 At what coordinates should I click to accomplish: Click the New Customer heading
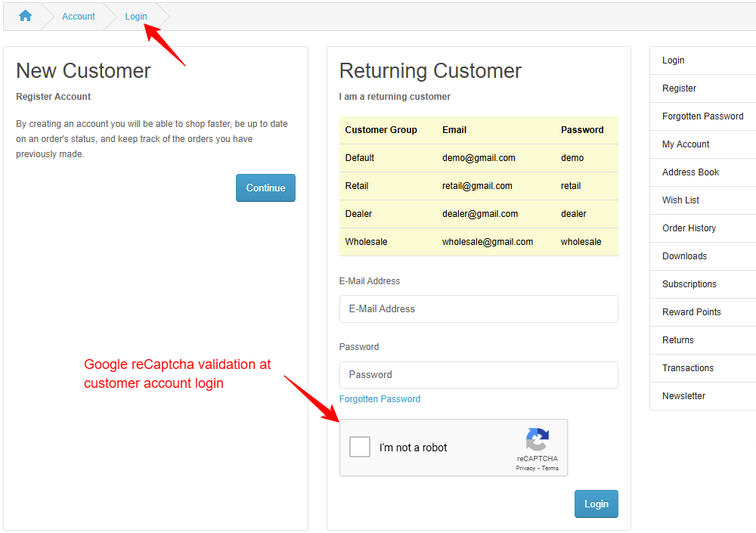click(x=83, y=71)
